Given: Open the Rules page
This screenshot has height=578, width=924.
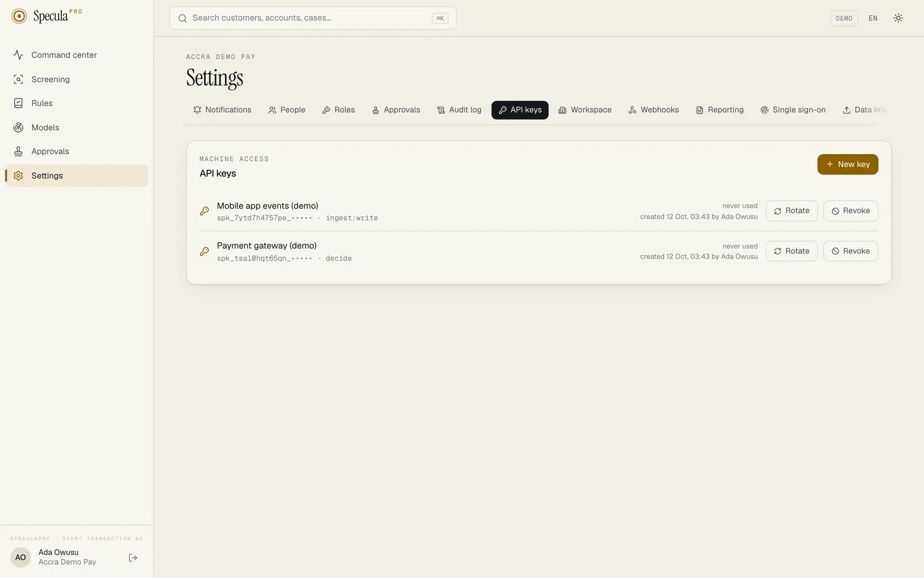Looking at the screenshot, I should pos(76,103).
